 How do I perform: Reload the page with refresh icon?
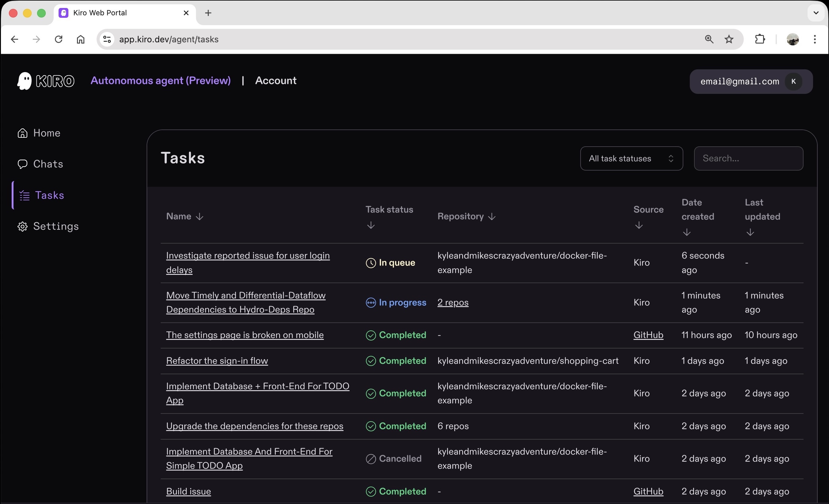click(x=59, y=39)
